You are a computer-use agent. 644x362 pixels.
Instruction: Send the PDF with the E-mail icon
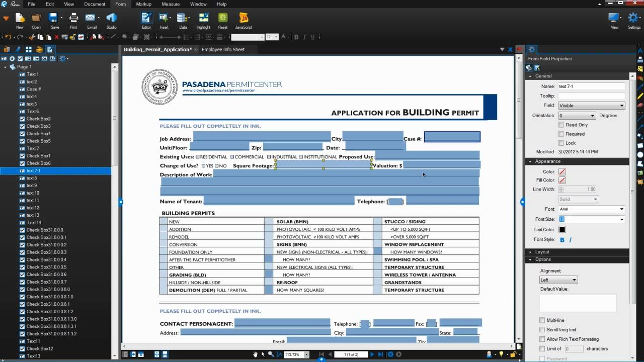coord(92,20)
